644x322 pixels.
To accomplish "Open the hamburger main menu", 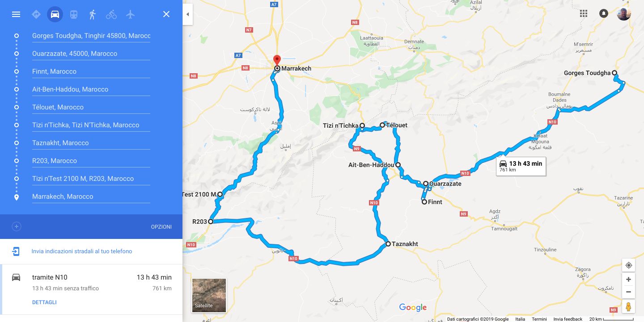I will pos(16,14).
